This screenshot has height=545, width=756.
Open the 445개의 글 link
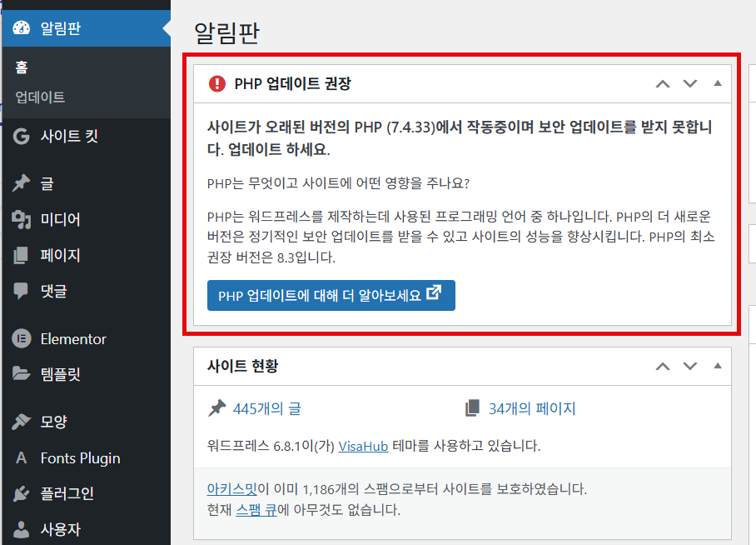(x=267, y=409)
